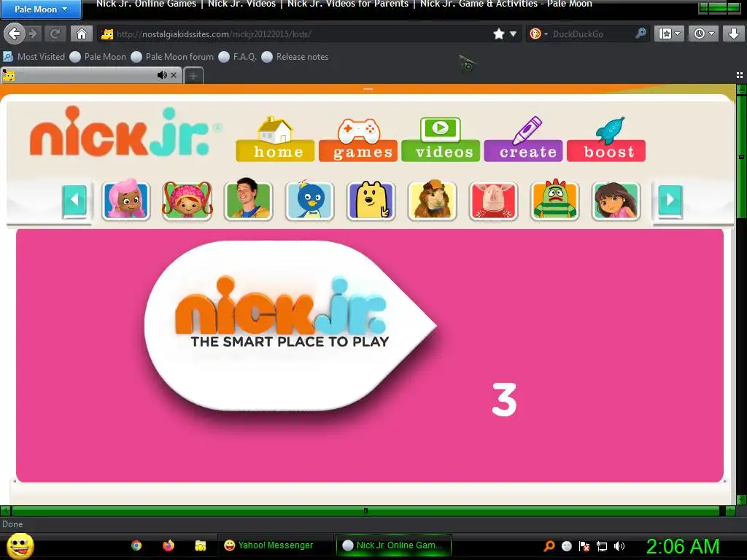Open the bookmarks toolbar button dropdown
This screenshot has width=747, height=560.
(x=669, y=34)
